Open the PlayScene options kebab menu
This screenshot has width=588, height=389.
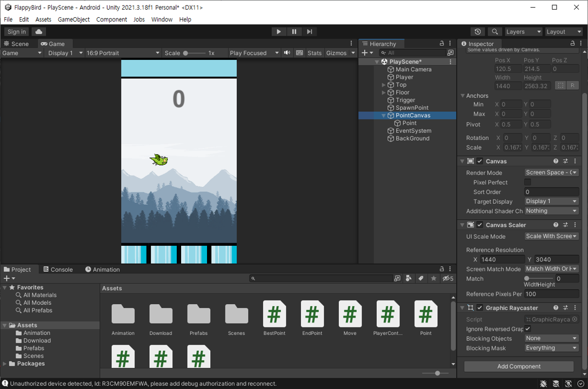(450, 62)
